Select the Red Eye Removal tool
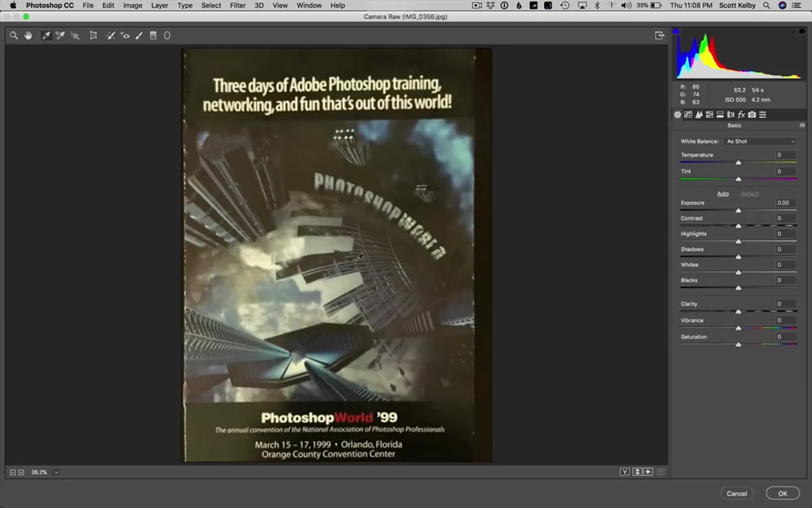 click(125, 35)
